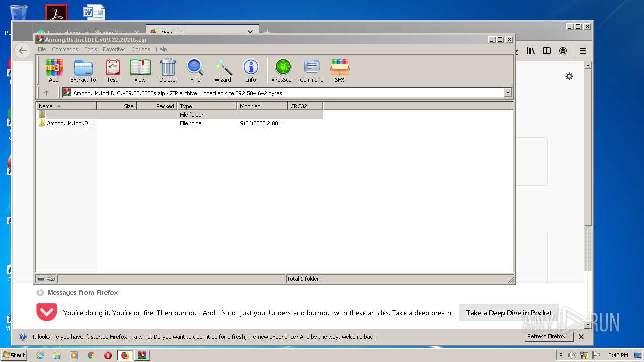644x362 pixels.
Task: Open the Help menu
Action: pyautogui.click(x=161, y=49)
